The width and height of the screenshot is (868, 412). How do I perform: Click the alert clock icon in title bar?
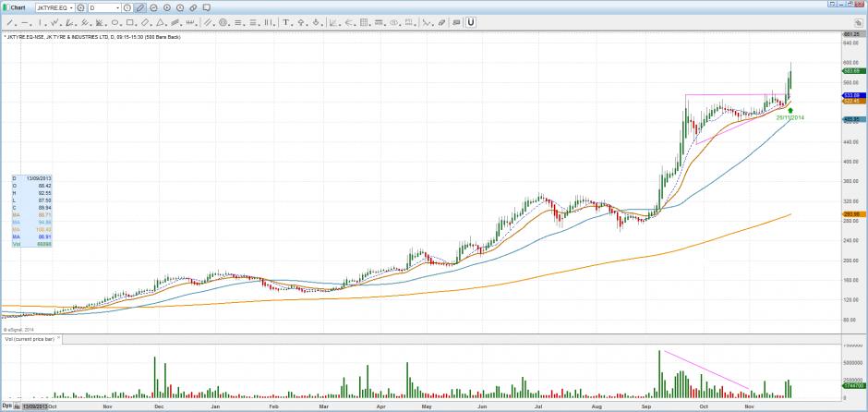pos(180,7)
